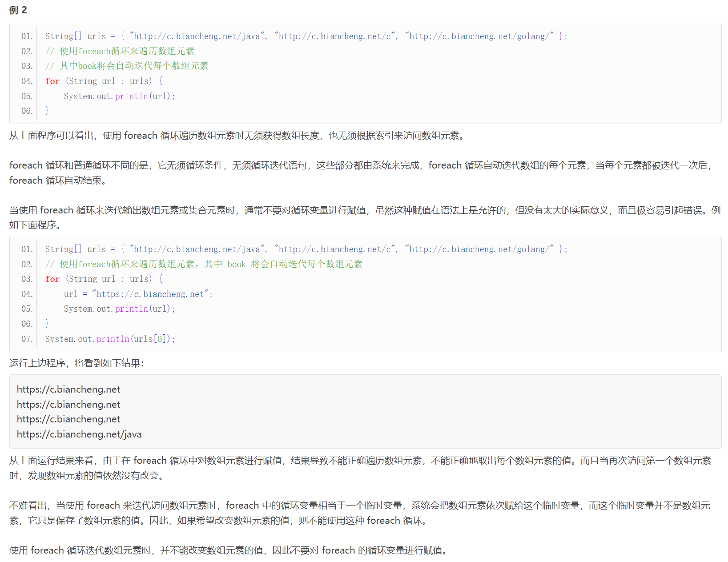Click the closing brace on line 06. of first block
The image size is (728, 562).
pyautogui.click(x=47, y=111)
